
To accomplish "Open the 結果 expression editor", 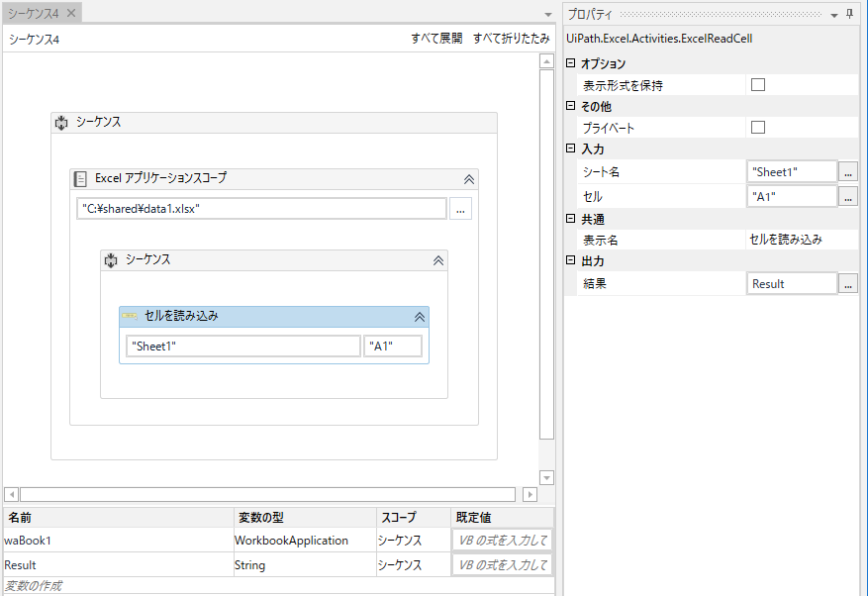I will (x=848, y=283).
